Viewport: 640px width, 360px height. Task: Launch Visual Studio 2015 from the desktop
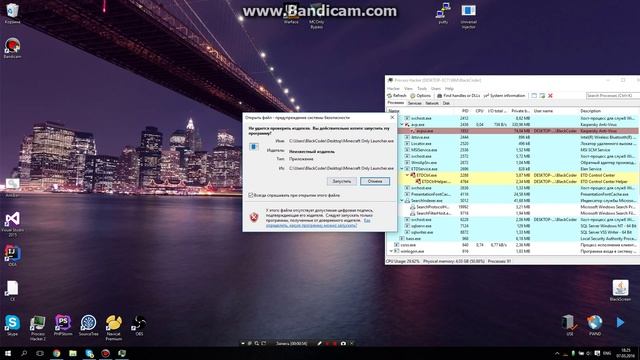point(12,224)
